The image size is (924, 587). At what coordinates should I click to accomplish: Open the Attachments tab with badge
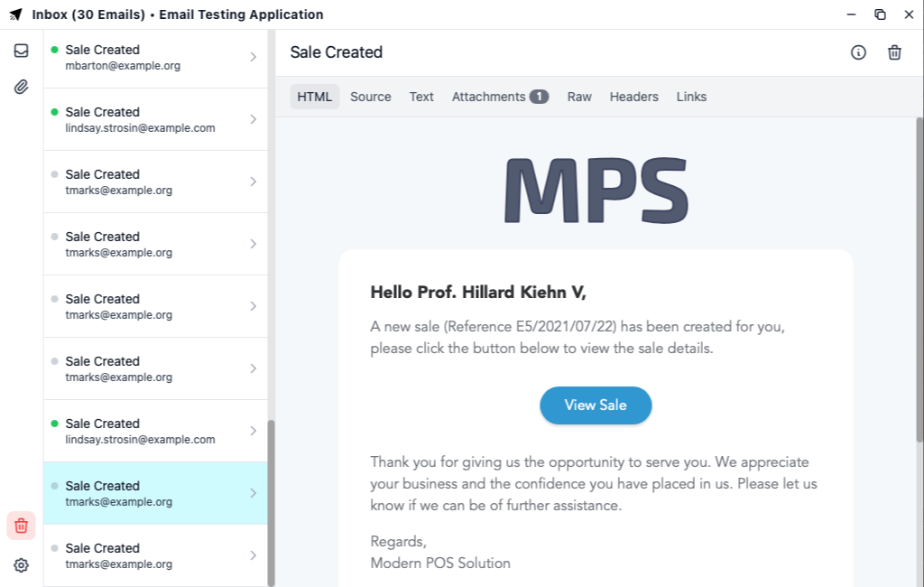499,97
